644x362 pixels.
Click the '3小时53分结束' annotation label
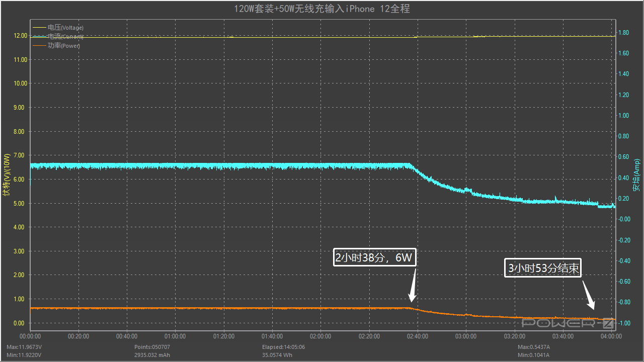tap(543, 268)
